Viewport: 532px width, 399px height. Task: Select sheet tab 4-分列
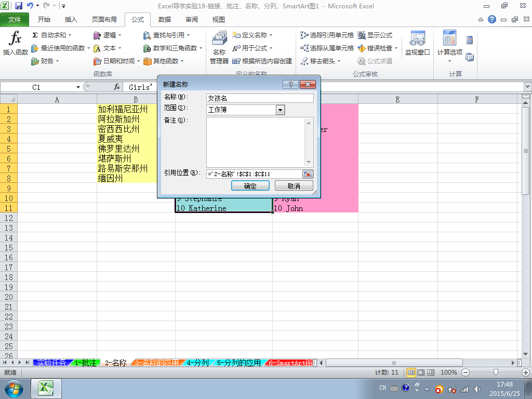click(x=198, y=363)
